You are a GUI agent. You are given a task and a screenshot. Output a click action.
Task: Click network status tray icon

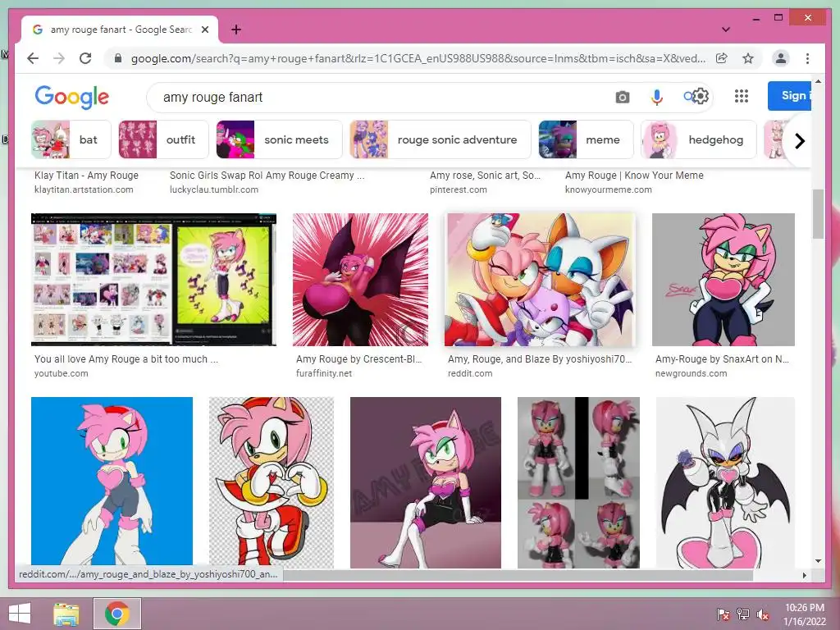[x=743, y=614]
